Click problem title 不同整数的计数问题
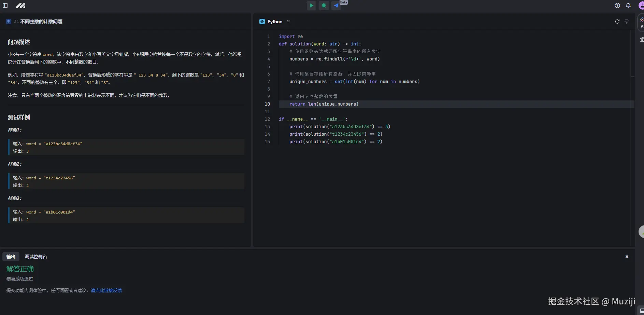The image size is (644, 315). pos(41,22)
